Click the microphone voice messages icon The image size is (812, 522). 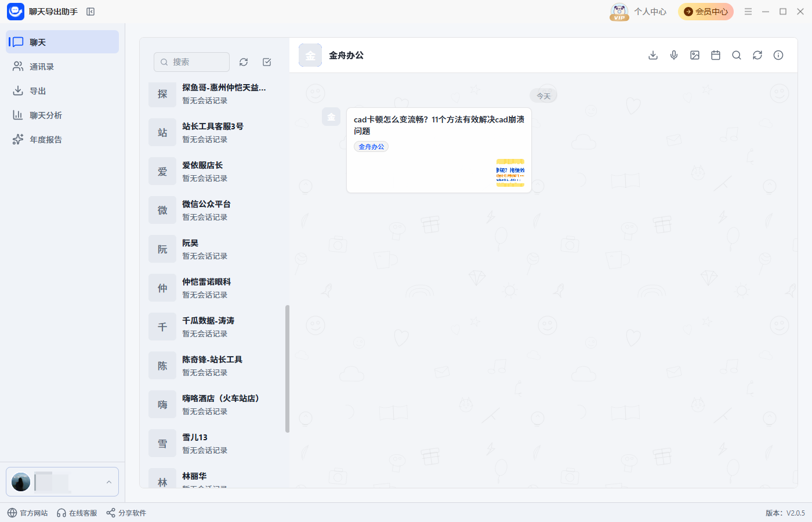coord(674,55)
